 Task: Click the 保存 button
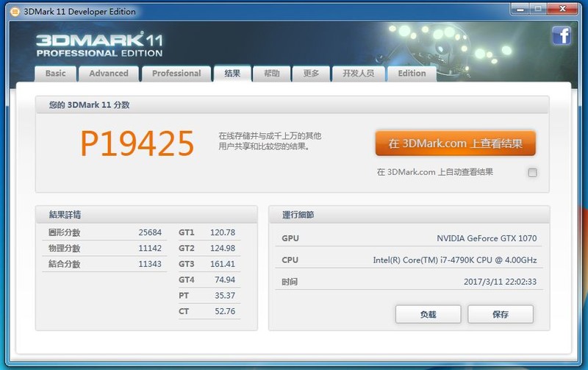click(x=501, y=314)
